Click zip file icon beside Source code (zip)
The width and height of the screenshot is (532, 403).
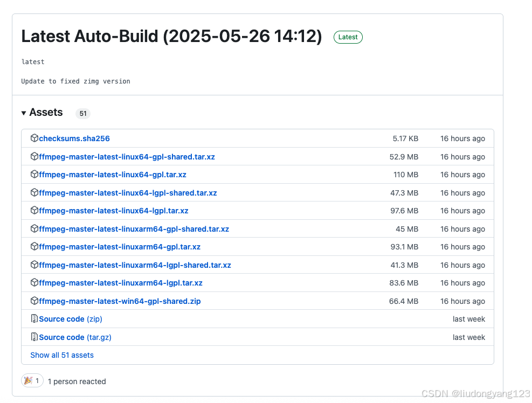coord(34,318)
